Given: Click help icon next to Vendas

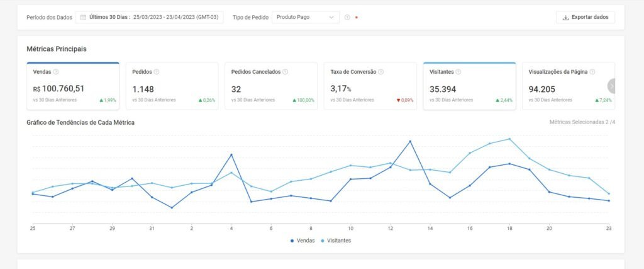Looking at the screenshot, I should click(56, 72).
